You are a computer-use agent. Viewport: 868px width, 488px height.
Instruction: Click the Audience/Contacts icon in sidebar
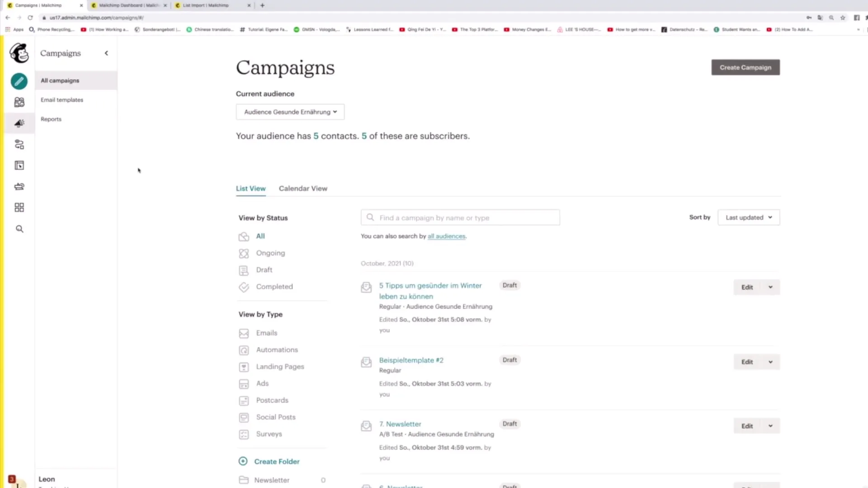click(19, 102)
